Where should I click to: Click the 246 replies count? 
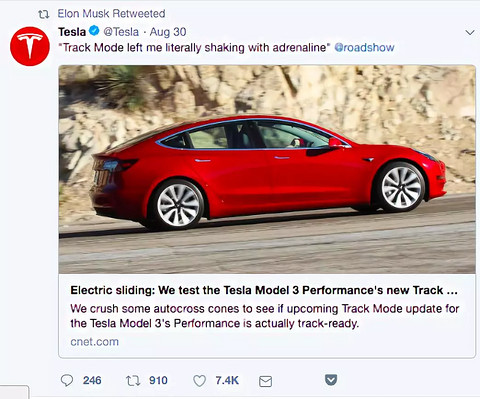point(92,380)
